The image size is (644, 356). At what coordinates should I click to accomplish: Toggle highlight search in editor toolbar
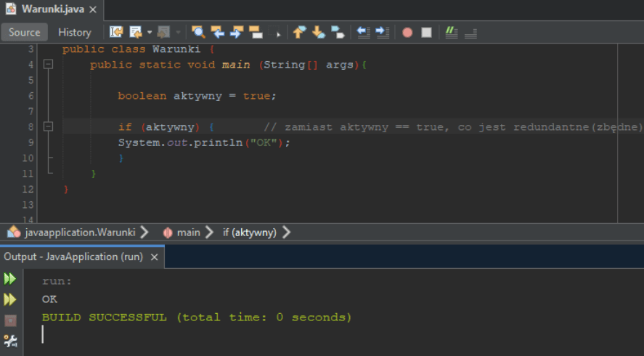click(256, 32)
